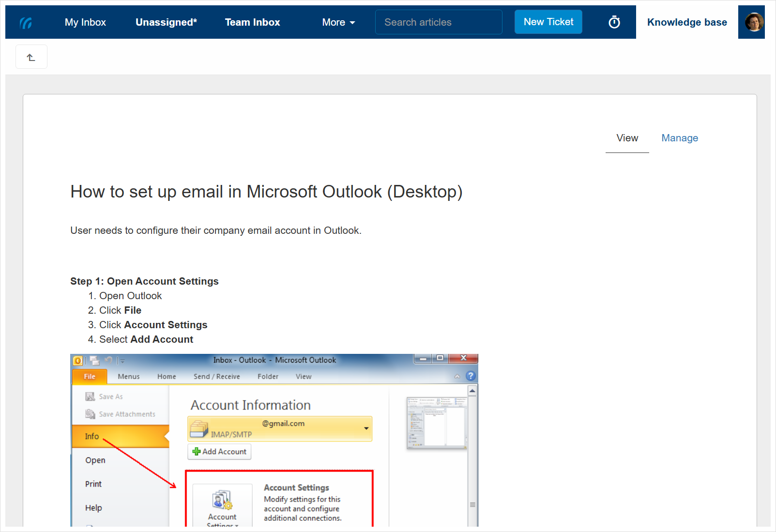
Task: Switch to the Manage tab
Action: point(679,138)
